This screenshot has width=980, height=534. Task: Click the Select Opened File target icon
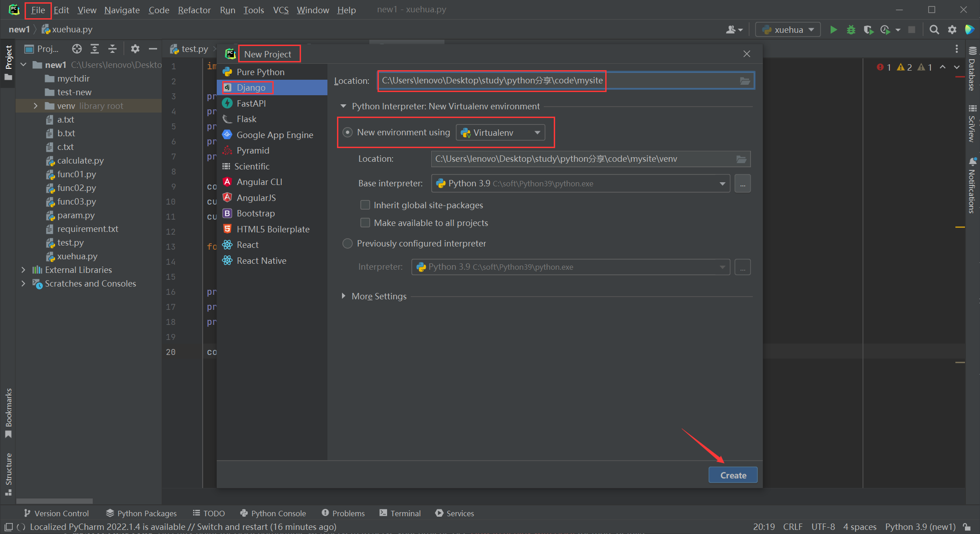click(77, 49)
